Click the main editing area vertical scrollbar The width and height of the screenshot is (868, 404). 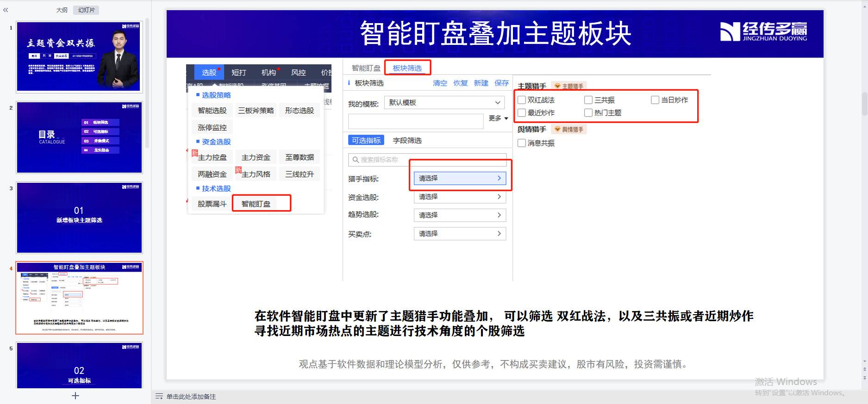pyautogui.click(x=864, y=104)
